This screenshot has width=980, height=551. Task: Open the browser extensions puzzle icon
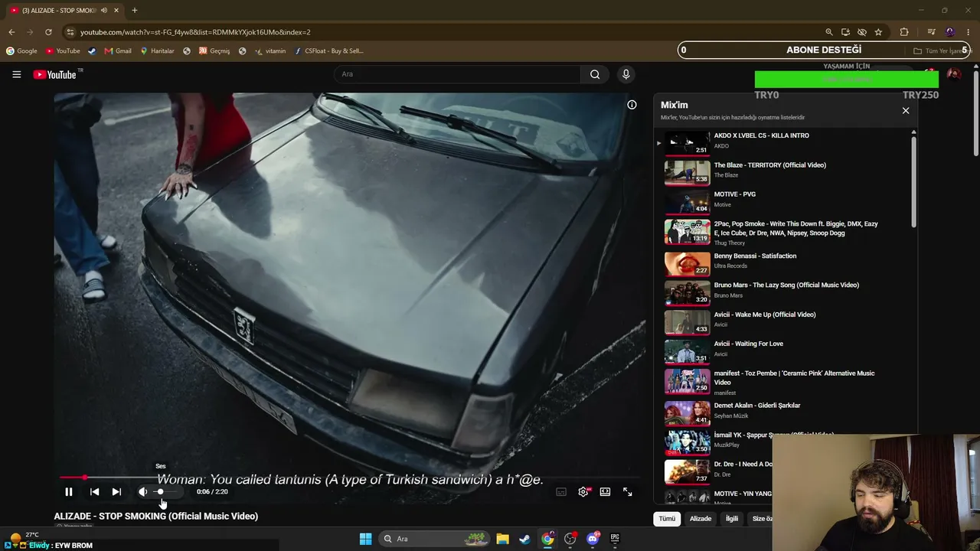click(x=904, y=32)
